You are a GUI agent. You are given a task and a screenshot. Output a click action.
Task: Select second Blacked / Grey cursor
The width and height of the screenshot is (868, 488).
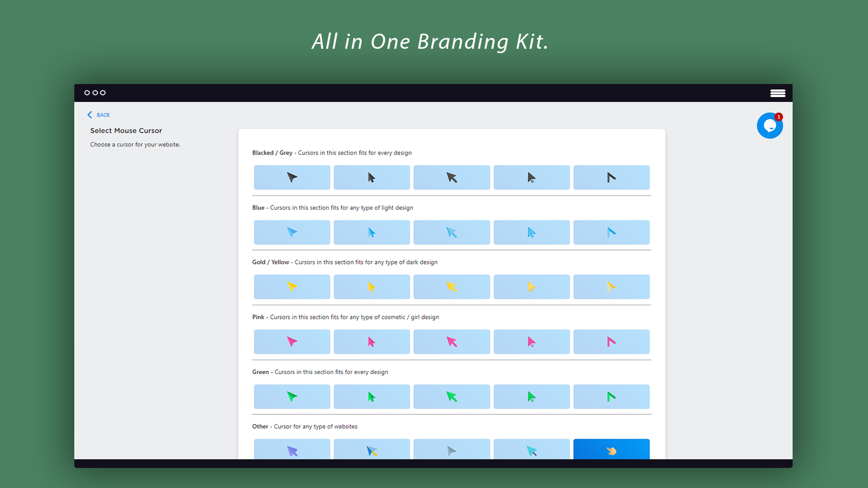(x=372, y=177)
